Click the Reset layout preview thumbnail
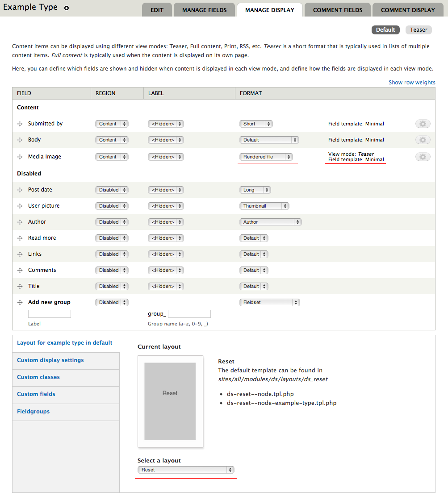 coord(170,401)
